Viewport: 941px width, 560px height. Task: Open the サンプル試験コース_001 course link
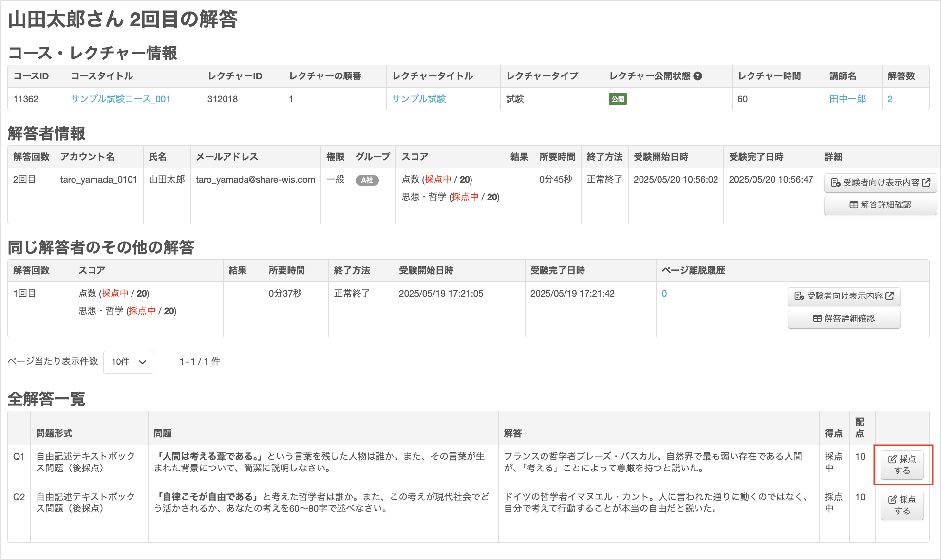coord(120,99)
